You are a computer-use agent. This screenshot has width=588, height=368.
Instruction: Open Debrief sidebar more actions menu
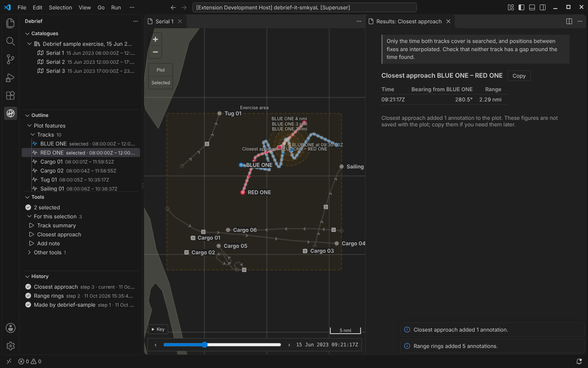(136, 21)
